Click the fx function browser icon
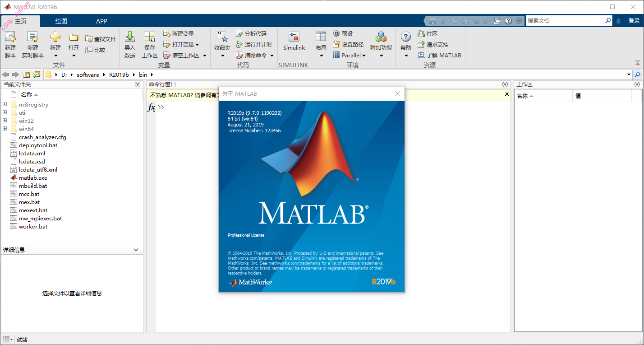The width and height of the screenshot is (644, 345). point(152,107)
